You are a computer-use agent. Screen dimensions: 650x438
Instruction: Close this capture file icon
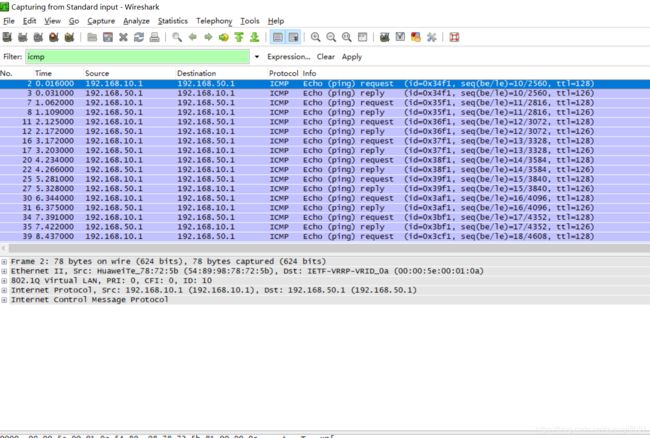(x=123, y=37)
